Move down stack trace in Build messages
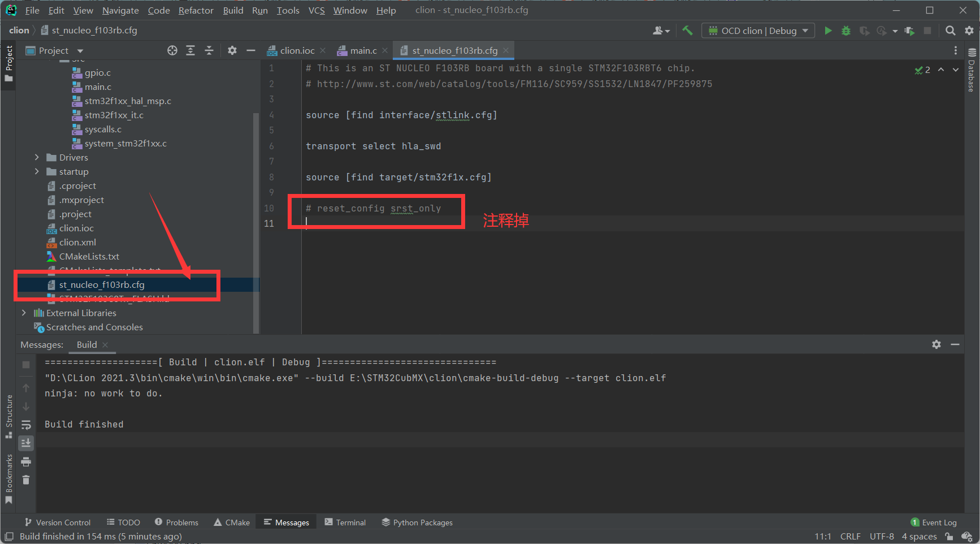This screenshot has width=980, height=544. tap(26, 406)
